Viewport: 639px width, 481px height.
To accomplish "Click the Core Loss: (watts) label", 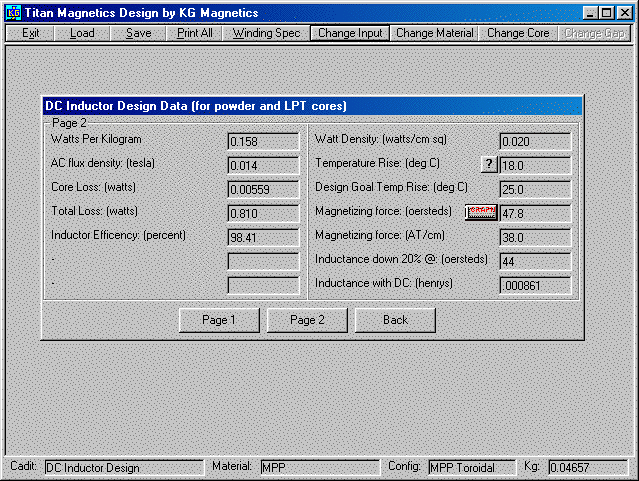I will pyautogui.click(x=93, y=187).
